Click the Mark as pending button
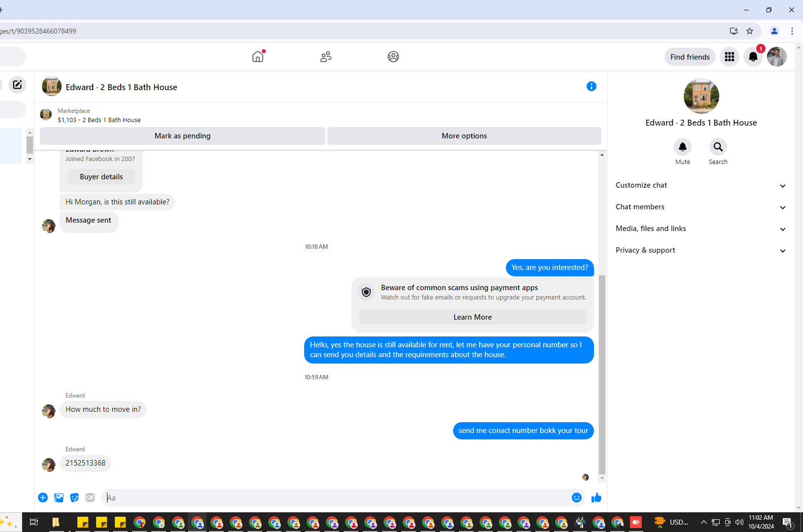 [x=182, y=136]
